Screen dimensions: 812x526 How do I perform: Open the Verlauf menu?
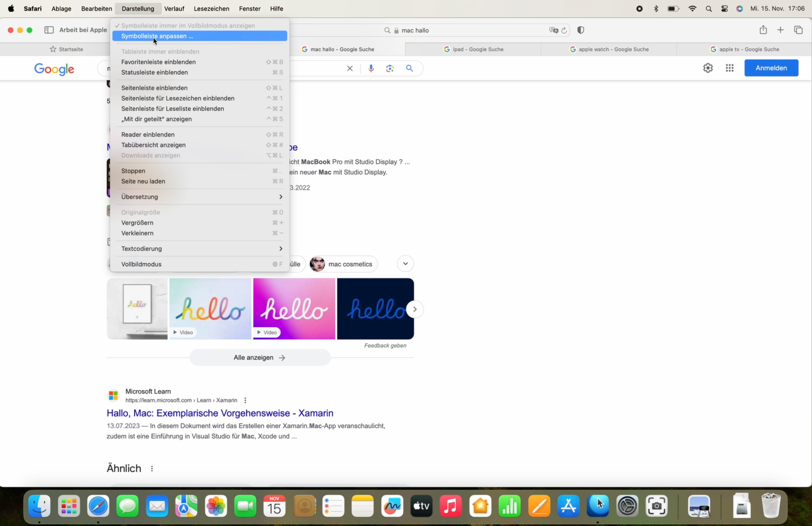click(174, 8)
